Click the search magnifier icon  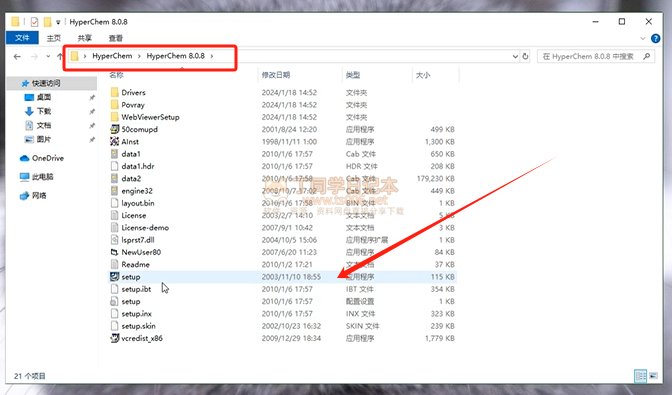[x=647, y=56]
